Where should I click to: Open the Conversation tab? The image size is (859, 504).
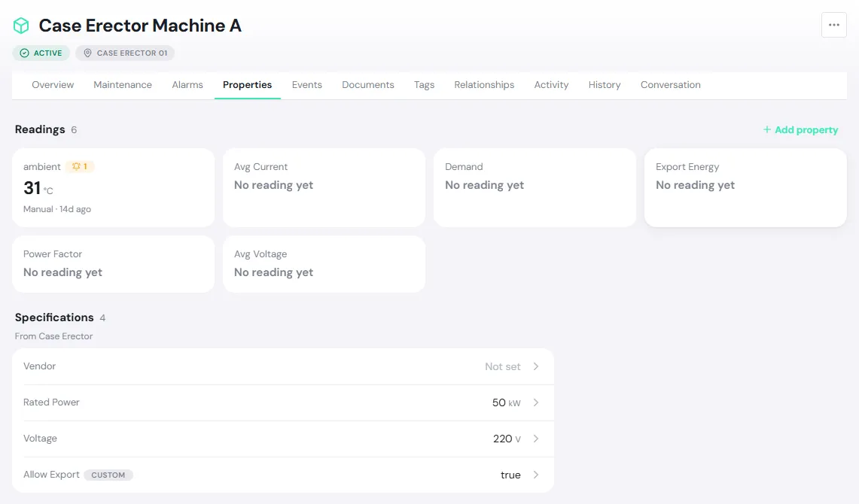click(671, 85)
